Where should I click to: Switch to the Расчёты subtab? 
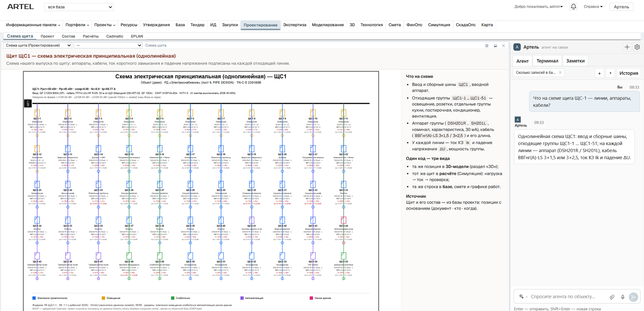91,36
